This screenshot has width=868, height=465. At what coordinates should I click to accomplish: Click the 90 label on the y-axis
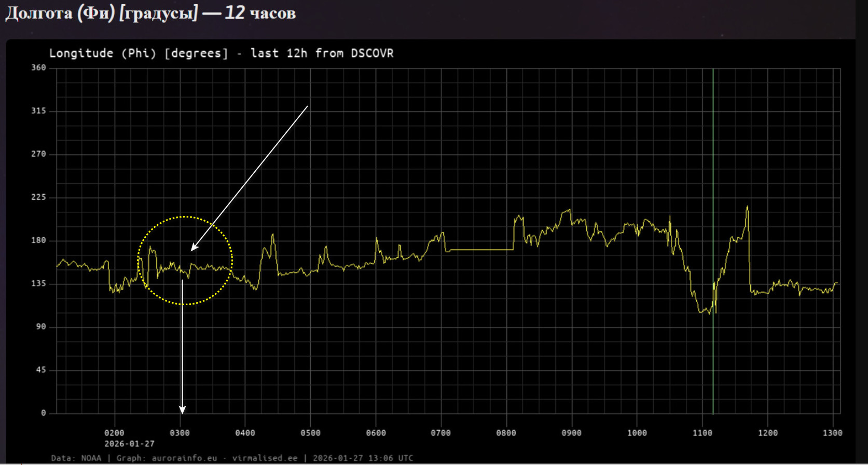click(x=40, y=326)
